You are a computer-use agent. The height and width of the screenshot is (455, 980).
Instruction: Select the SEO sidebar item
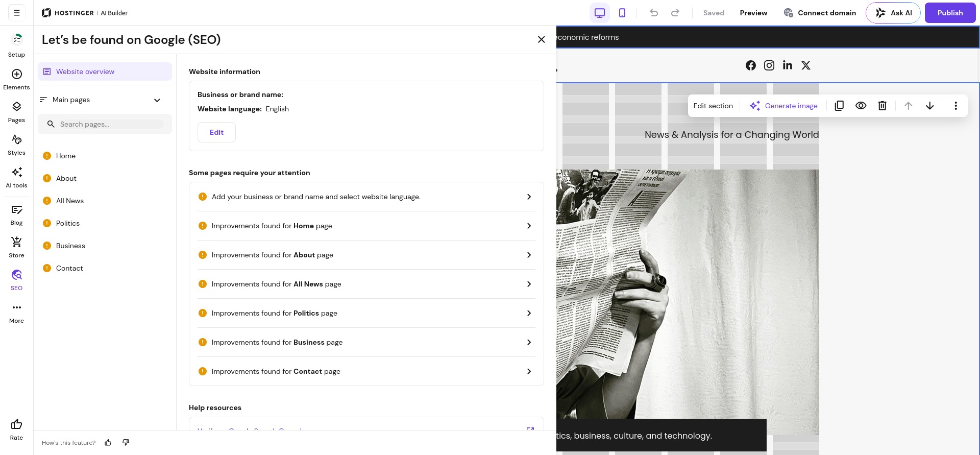(16, 280)
